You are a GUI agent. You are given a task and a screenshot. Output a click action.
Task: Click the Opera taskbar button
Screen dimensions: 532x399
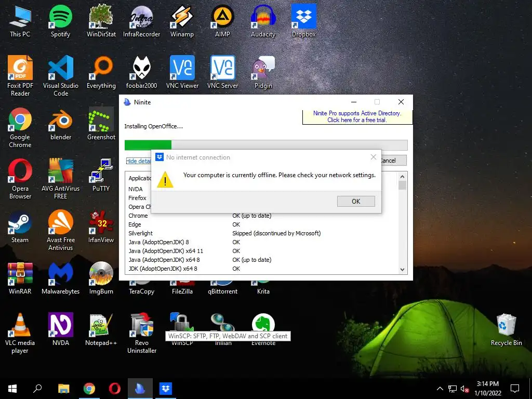[115, 389]
